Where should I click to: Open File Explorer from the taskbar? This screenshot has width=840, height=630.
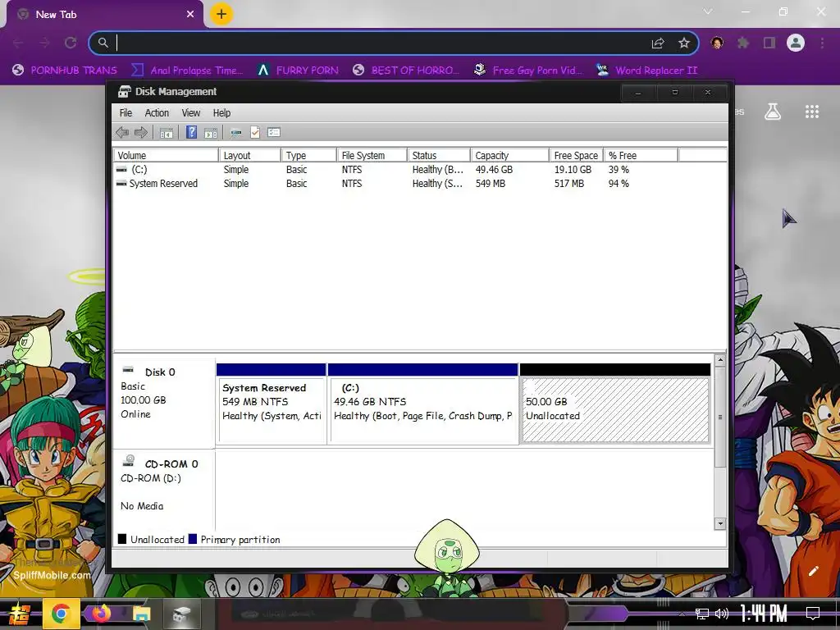pyautogui.click(x=141, y=614)
